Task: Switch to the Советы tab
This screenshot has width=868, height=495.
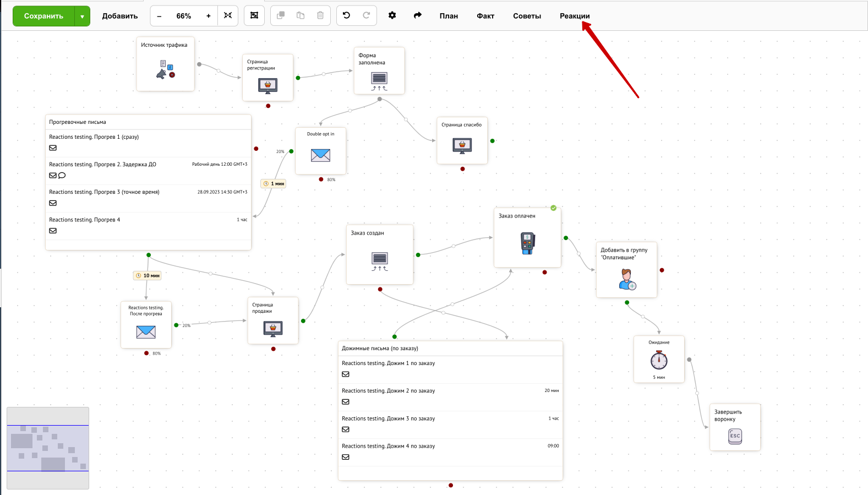Action: point(527,16)
